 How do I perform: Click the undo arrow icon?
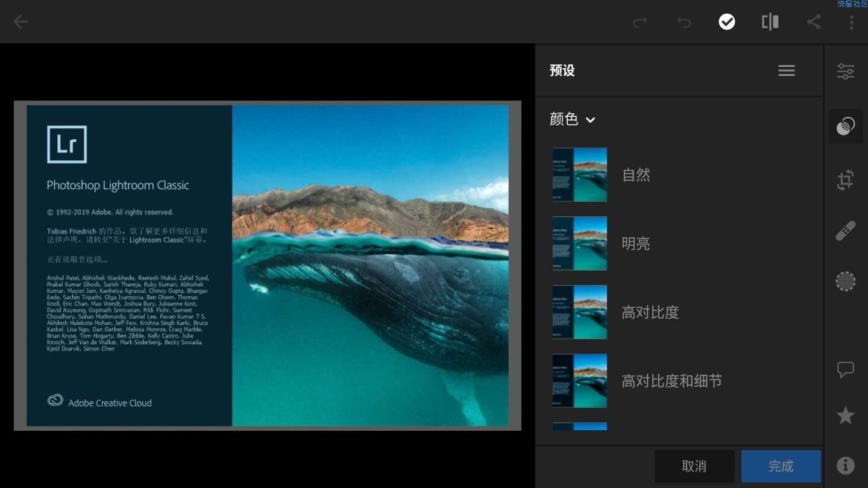click(x=683, y=22)
